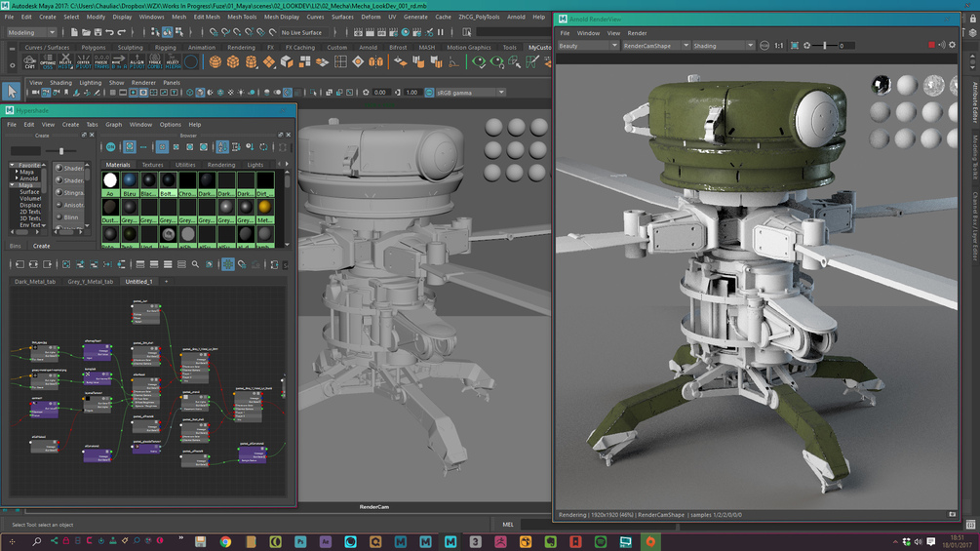Image resolution: width=980 pixels, height=551 pixels.
Task: Adjust the Hypershade Create panel icon size slider
Action: pos(60,151)
